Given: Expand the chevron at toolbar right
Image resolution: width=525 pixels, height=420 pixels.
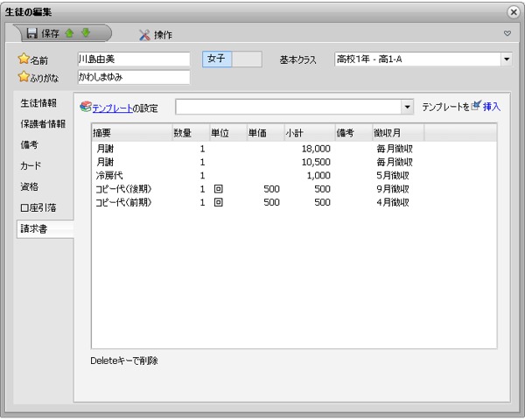Looking at the screenshot, I should point(507,34).
